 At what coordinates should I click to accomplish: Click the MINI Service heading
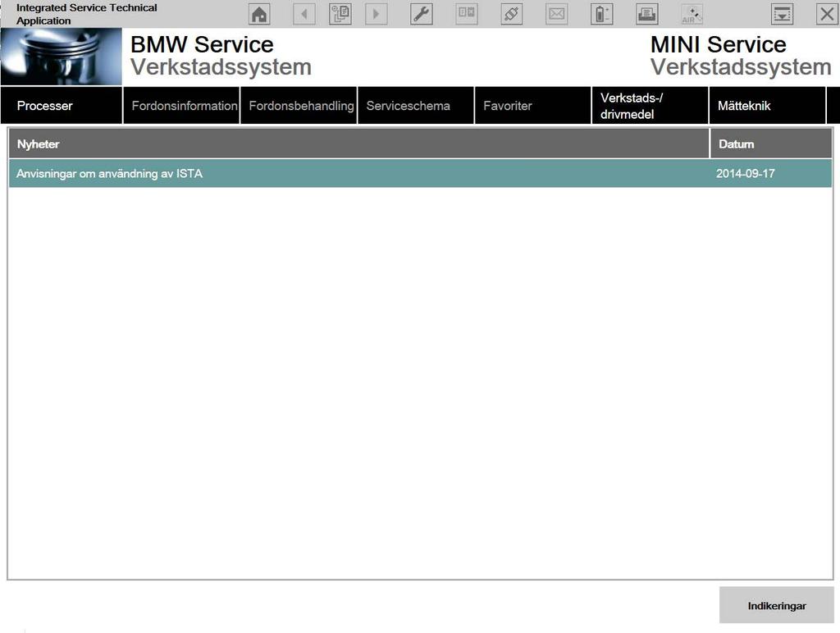click(719, 44)
